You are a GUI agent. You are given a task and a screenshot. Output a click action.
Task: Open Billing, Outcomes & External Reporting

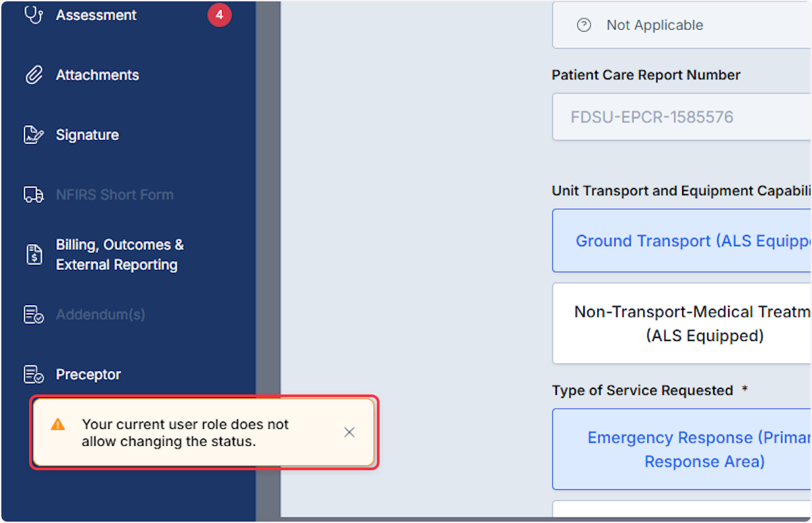point(120,255)
